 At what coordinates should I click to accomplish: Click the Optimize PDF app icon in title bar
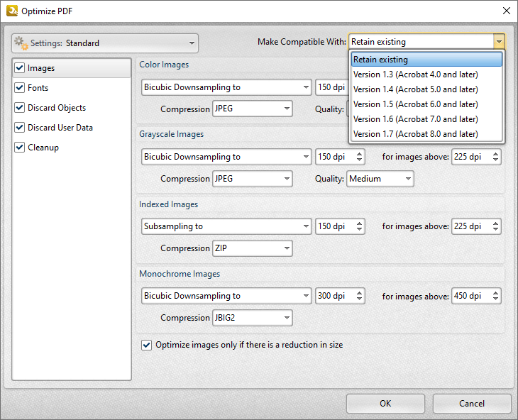[12, 11]
